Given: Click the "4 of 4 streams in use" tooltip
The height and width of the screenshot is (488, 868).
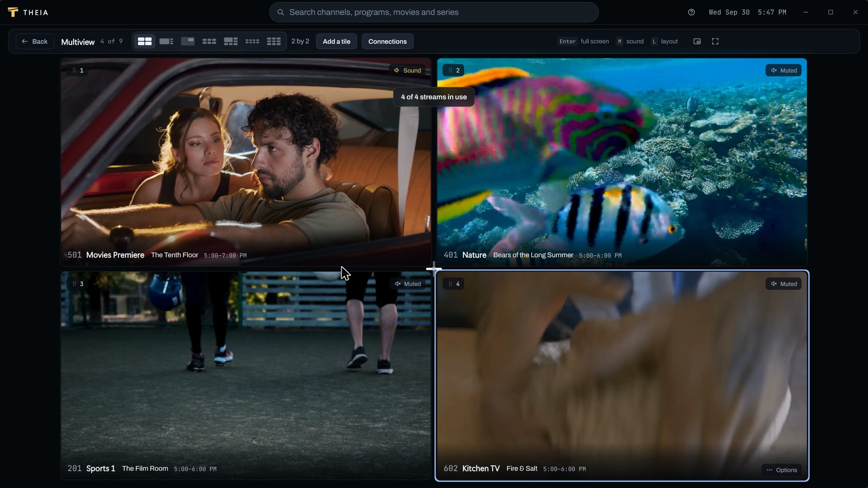Looking at the screenshot, I should (434, 97).
